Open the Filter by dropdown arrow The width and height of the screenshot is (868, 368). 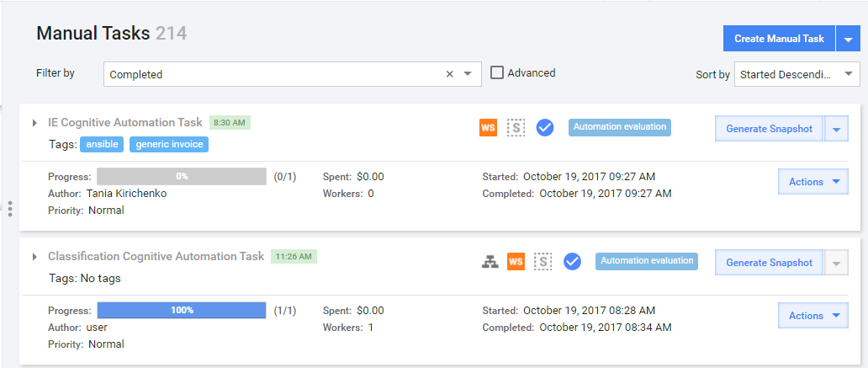[467, 74]
